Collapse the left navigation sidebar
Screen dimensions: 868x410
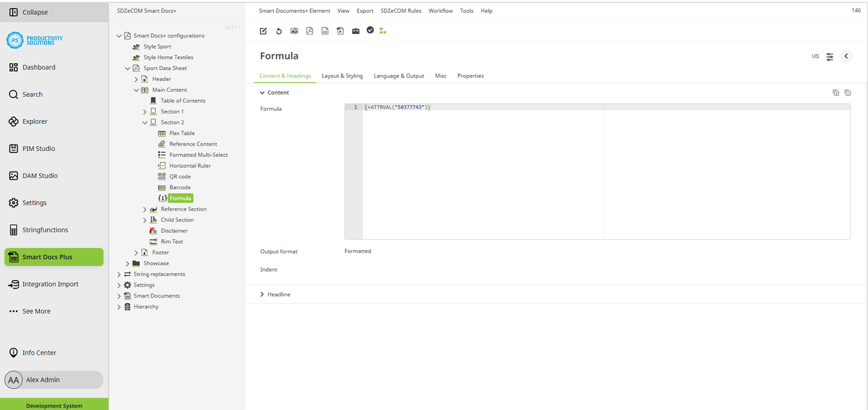click(54, 12)
